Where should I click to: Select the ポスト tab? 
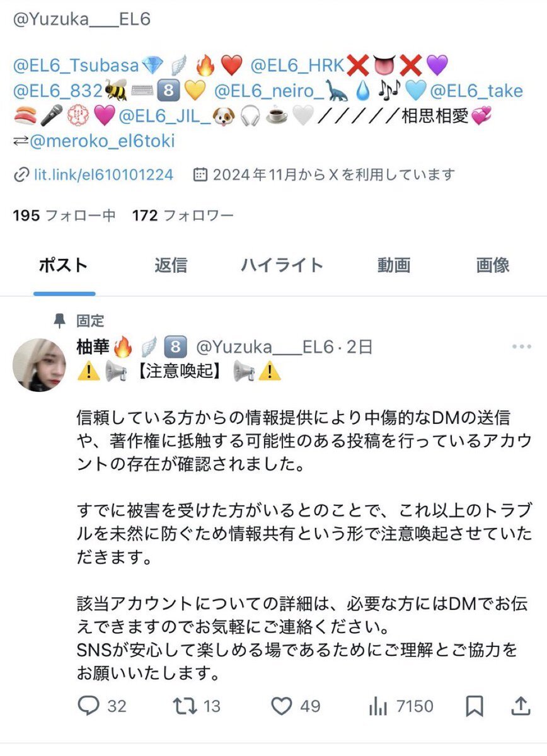click(x=64, y=265)
